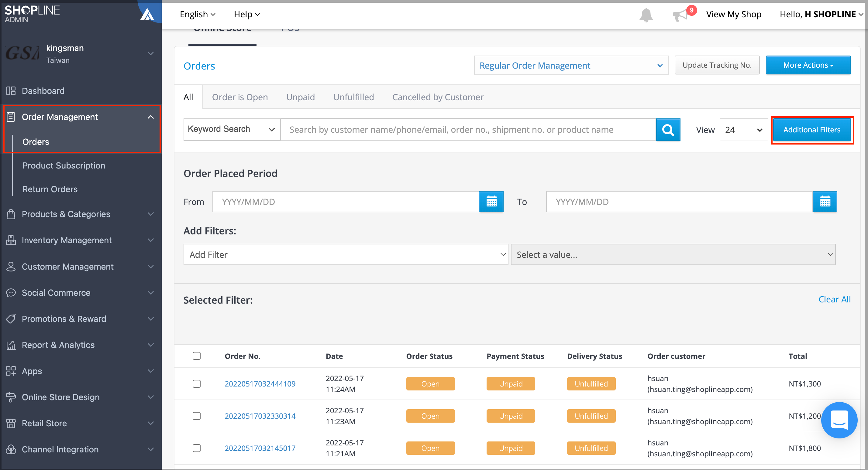Viewport: 868px width, 470px height.
Task: Click the Date column header
Action: [x=334, y=356]
